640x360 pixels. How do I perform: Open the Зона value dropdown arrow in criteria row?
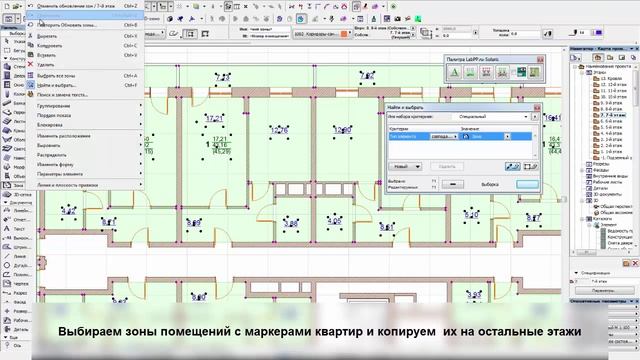coord(507,136)
